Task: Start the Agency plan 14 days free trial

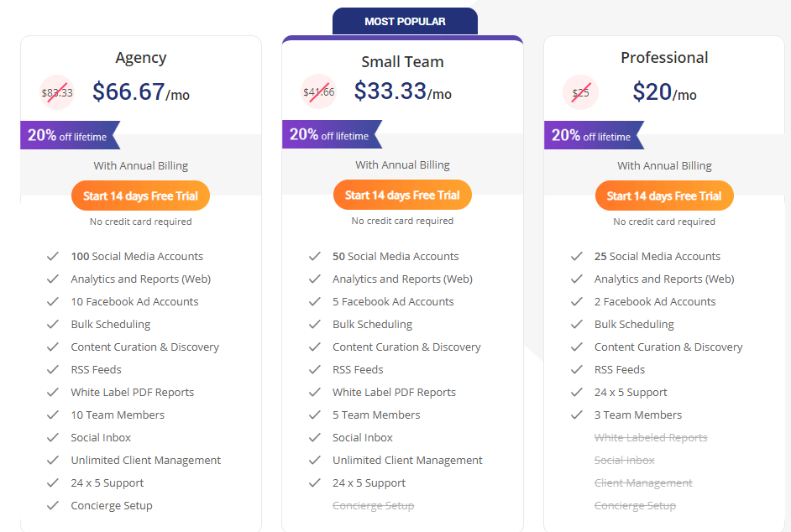Action: (140, 196)
